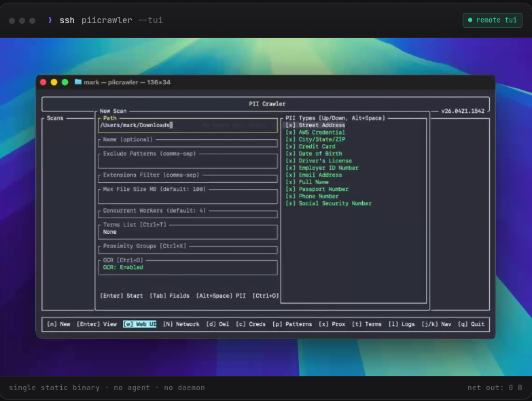Click the [t] Terms footer item
The width and height of the screenshot is (532, 401).
point(367,324)
